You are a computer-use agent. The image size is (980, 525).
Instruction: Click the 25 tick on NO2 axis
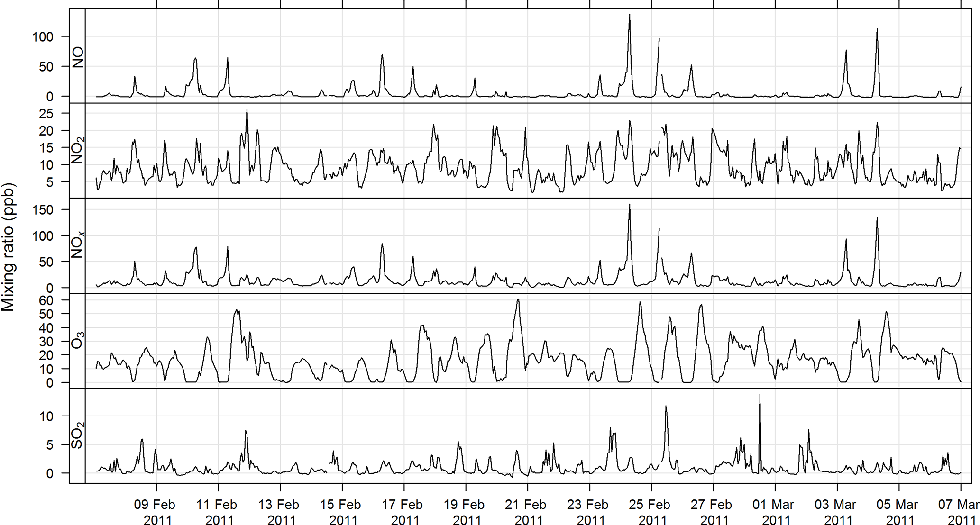[x=46, y=114]
